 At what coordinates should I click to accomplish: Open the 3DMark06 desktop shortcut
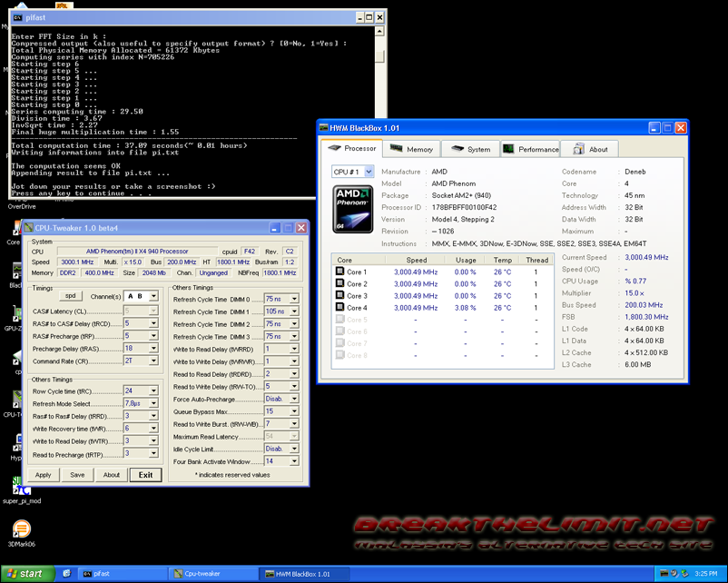pos(22,533)
